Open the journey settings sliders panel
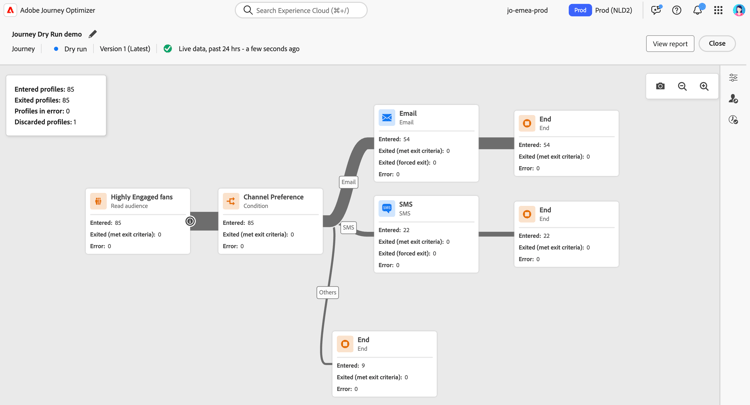Screen dimensions: 750x405 coord(733,78)
